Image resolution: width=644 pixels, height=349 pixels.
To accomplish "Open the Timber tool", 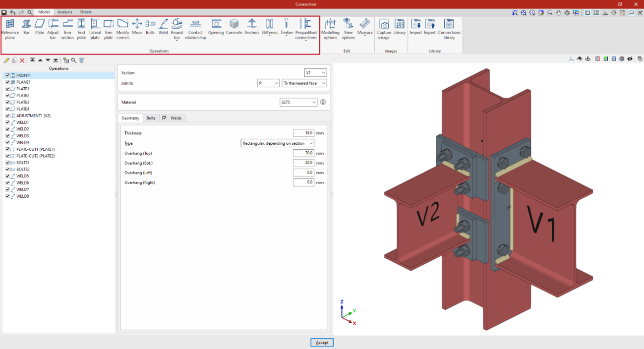I will [x=287, y=28].
